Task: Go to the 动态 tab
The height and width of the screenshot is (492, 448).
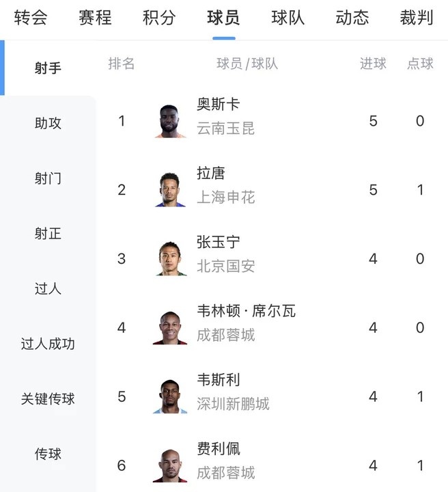Action: click(352, 18)
